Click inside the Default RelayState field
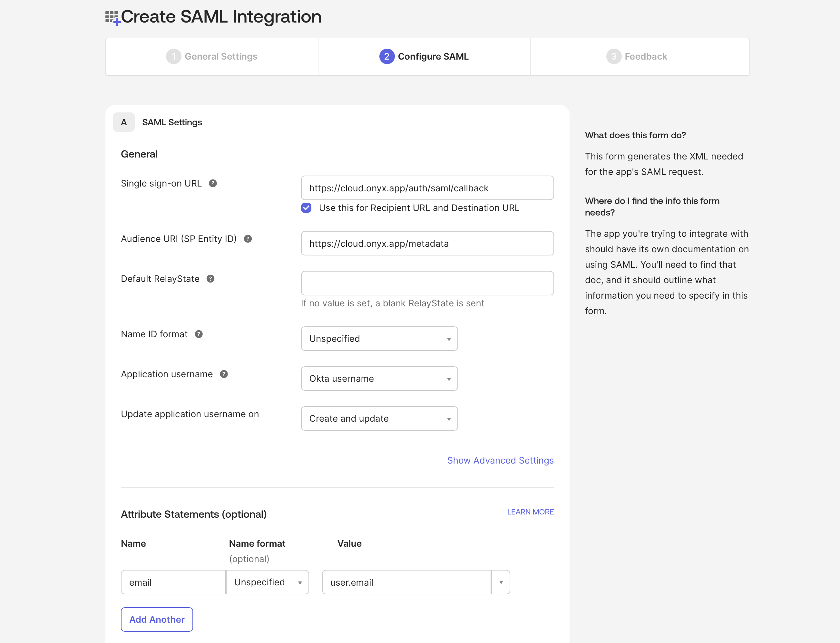The width and height of the screenshot is (840, 643). (x=427, y=283)
